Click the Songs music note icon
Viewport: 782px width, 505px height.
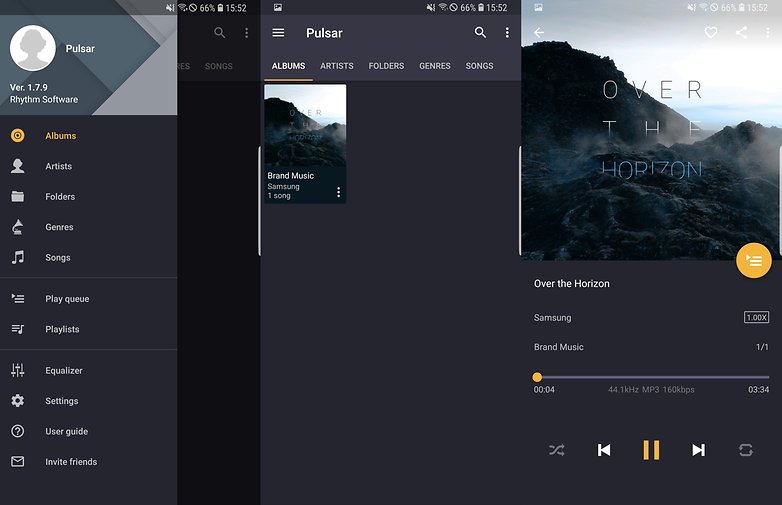[17, 257]
